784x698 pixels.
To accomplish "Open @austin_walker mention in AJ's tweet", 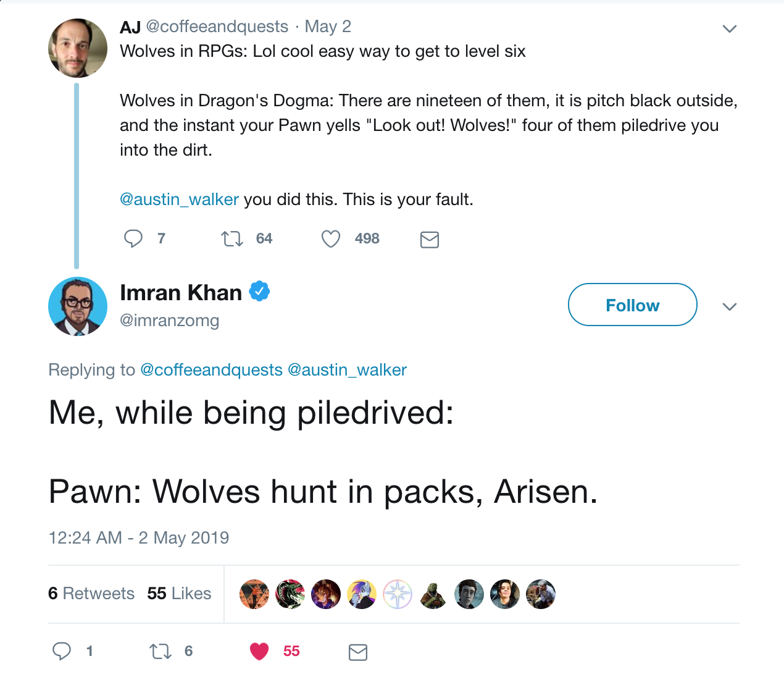I will coord(179,200).
